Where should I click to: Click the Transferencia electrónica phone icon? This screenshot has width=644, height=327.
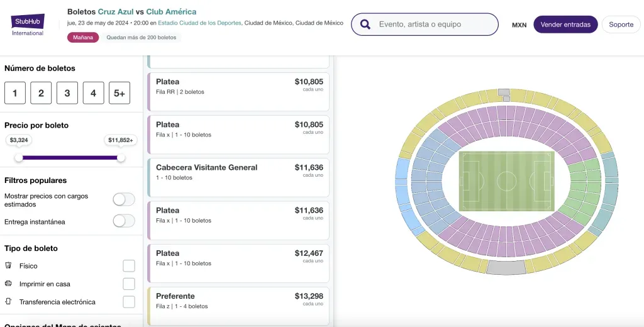coord(8,302)
